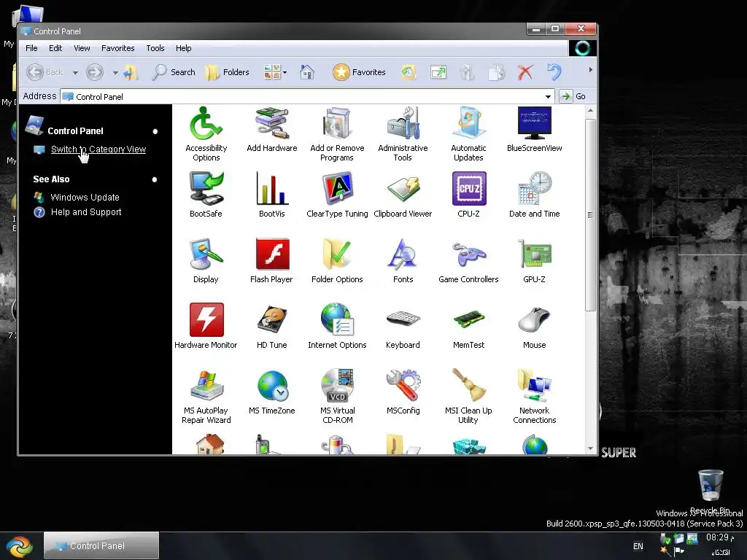The height and width of the screenshot is (560, 747).
Task: Open the File menu
Action: 31,48
